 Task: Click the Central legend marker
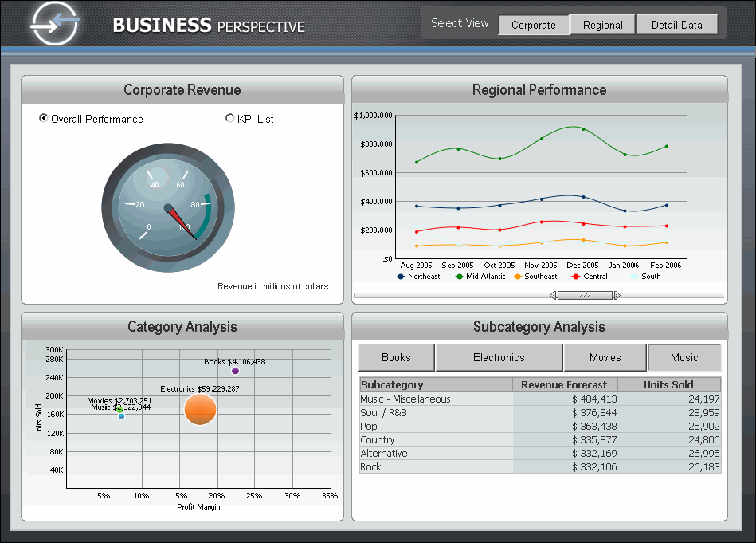click(575, 277)
